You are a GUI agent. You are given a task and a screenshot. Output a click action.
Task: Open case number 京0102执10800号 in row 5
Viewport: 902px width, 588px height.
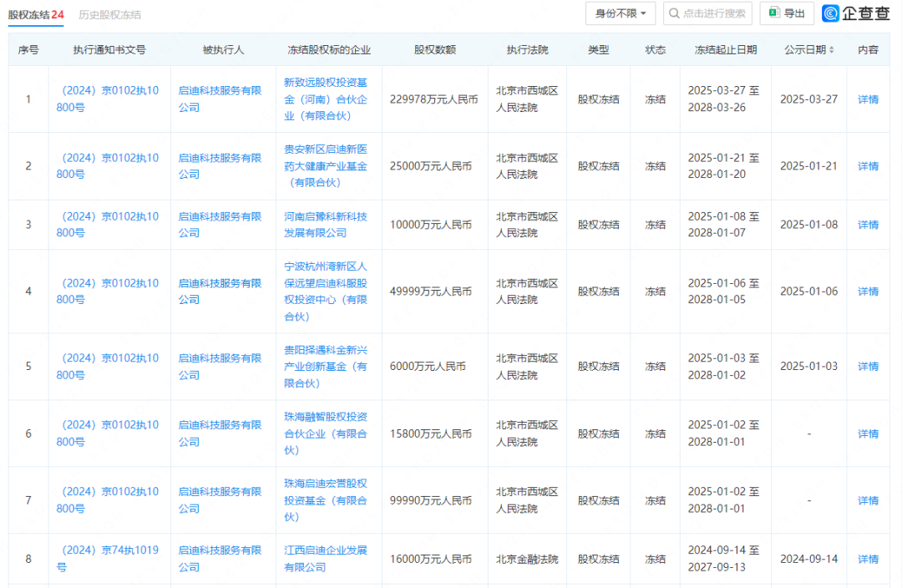108,367
